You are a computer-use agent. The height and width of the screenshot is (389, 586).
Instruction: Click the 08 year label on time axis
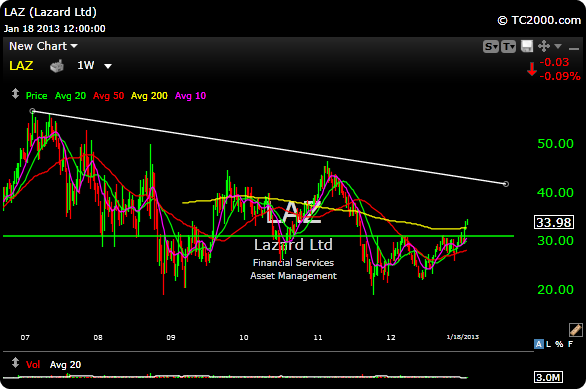(x=98, y=337)
